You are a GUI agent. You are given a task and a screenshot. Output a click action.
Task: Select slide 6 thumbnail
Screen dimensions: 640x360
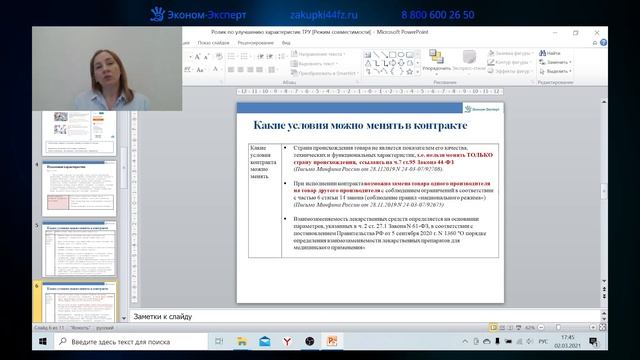coord(79,302)
